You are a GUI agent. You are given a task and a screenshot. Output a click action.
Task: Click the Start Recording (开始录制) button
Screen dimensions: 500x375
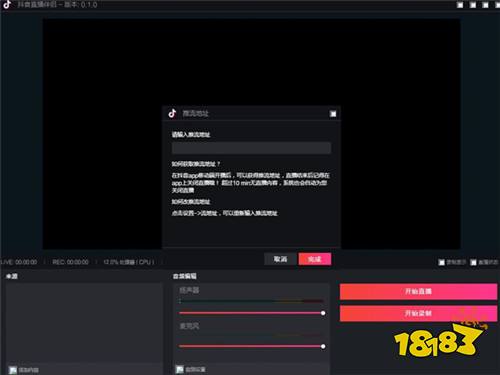coord(418,313)
